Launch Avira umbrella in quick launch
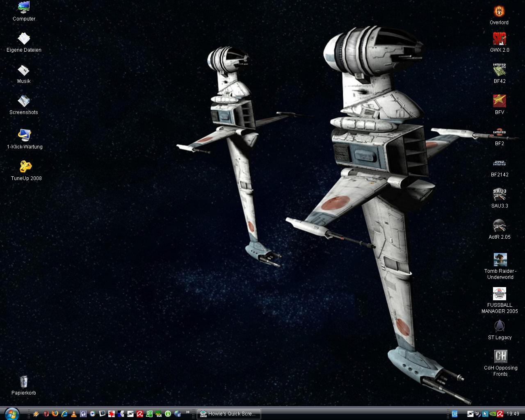 click(x=140, y=414)
